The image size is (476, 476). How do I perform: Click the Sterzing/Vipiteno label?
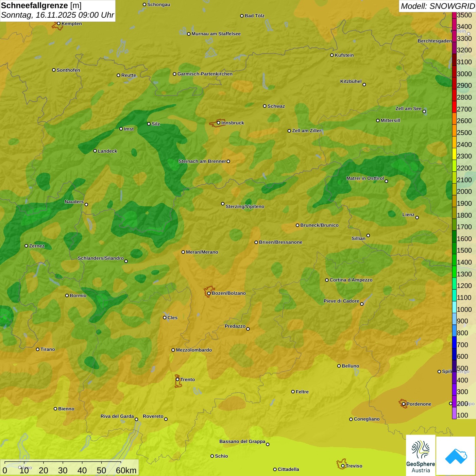point(245,206)
